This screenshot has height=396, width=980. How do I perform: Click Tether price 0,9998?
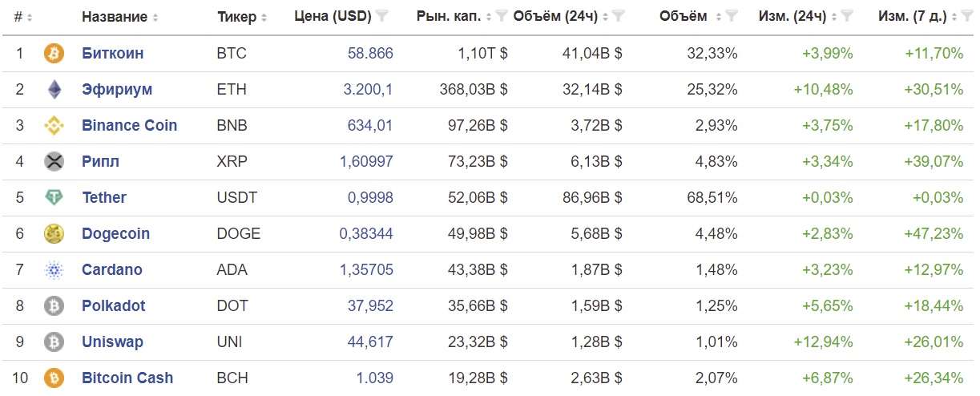370,198
